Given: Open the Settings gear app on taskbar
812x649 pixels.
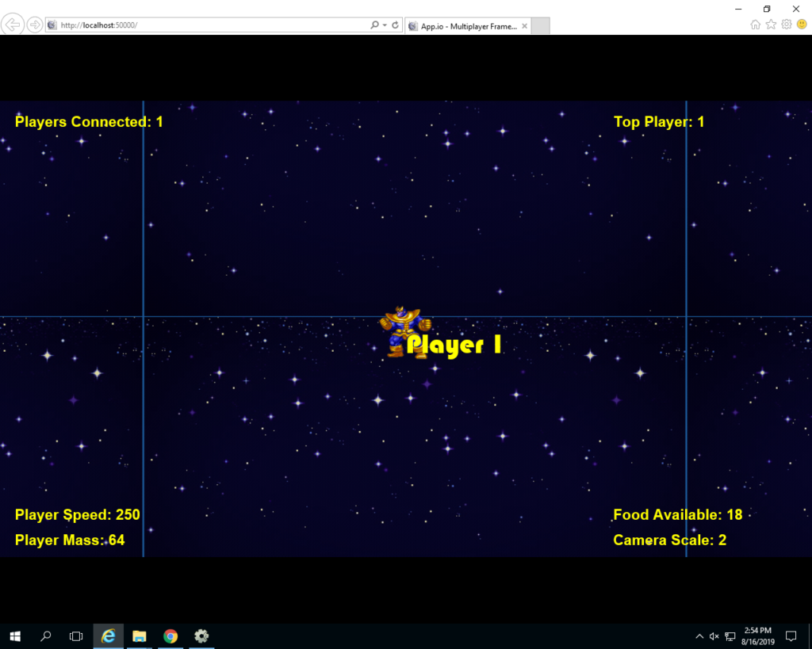Looking at the screenshot, I should click(x=201, y=636).
